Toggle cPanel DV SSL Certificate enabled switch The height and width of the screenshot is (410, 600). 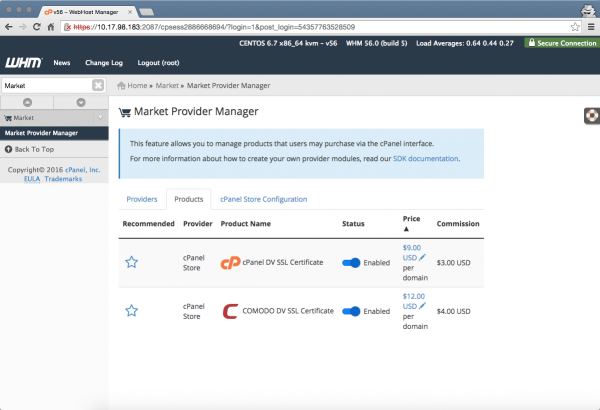(351, 263)
